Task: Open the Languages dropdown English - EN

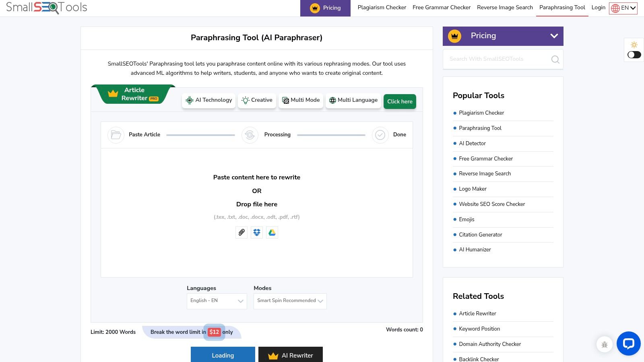Action: [217, 301]
